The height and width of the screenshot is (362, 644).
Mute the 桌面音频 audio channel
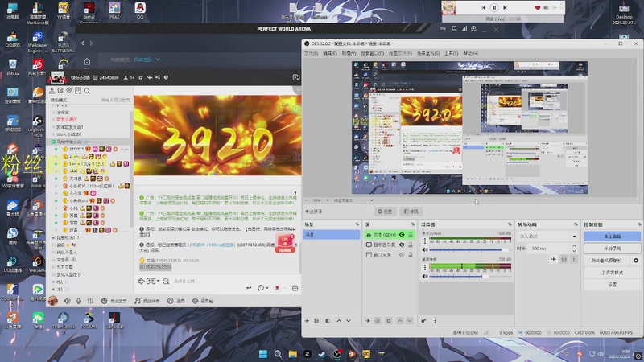(425, 276)
